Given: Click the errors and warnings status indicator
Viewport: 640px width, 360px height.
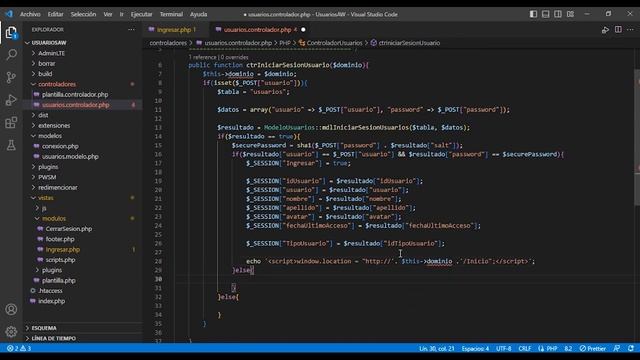Looking at the screenshot, I should (x=19, y=349).
